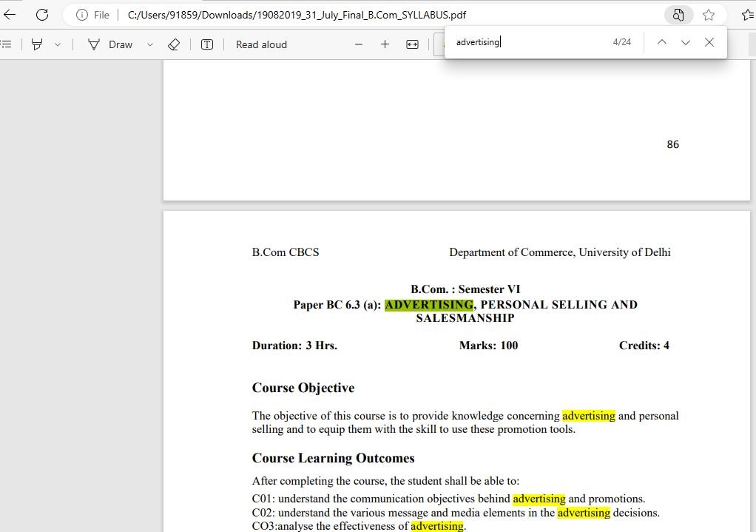Image resolution: width=756 pixels, height=532 pixels.
Task: Click the green-highlighted 'ADVERTISING' in paper title
Action: point(428,305)
